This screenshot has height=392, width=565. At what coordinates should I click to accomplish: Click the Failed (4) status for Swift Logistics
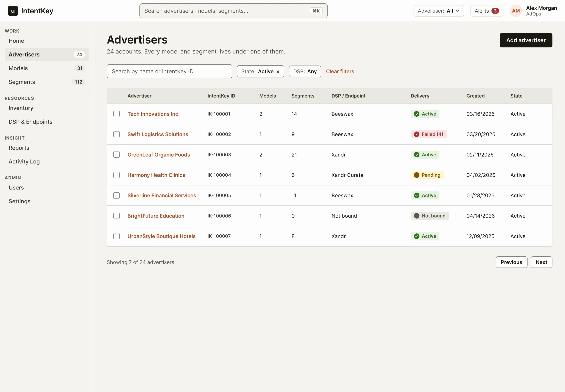(428, 134)
